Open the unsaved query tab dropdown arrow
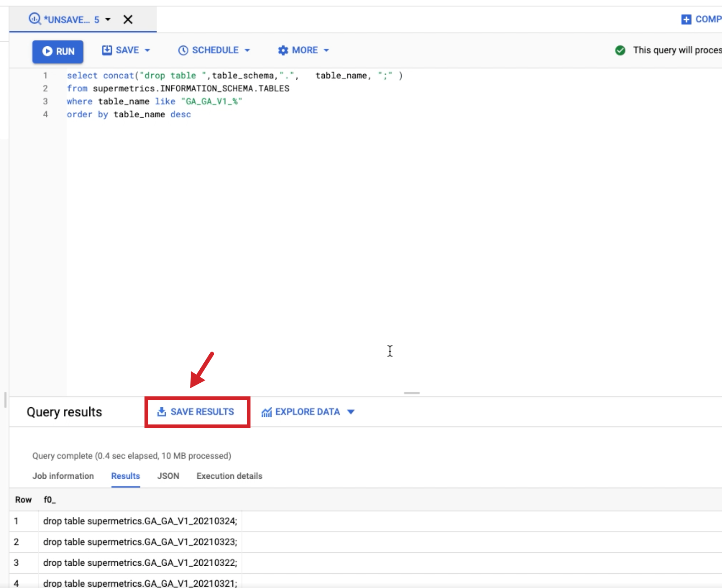 pyautogui.click(x=108, y=19)
